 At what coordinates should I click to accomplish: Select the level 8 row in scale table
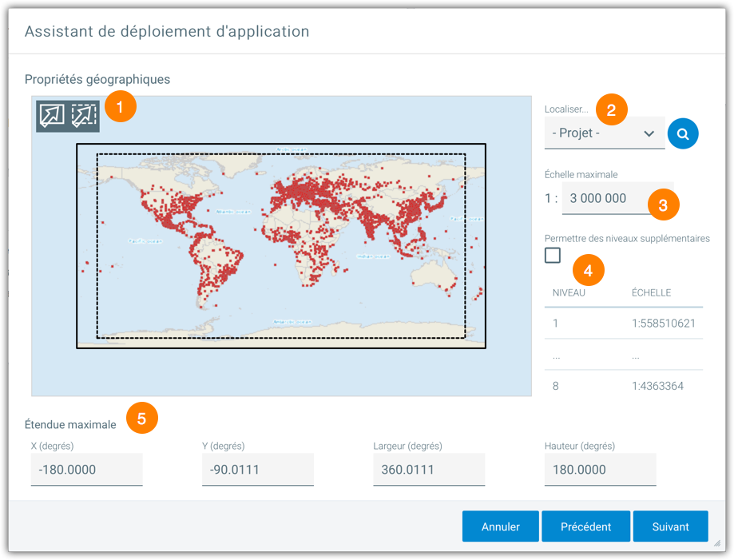pyautogui.click(x=623, y=386)
